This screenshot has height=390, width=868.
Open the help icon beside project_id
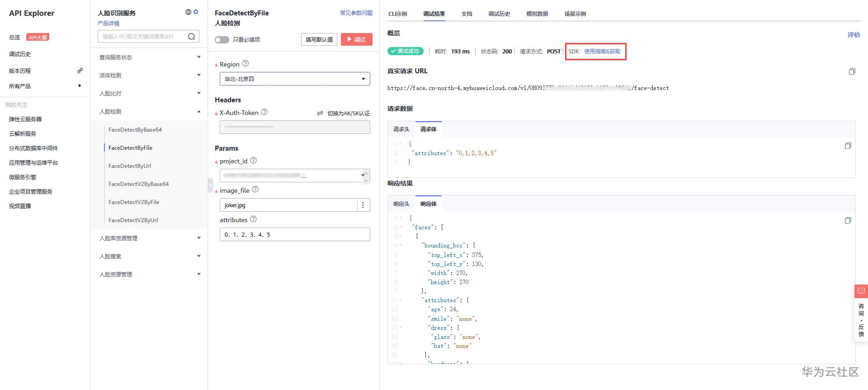coord(254,161)
